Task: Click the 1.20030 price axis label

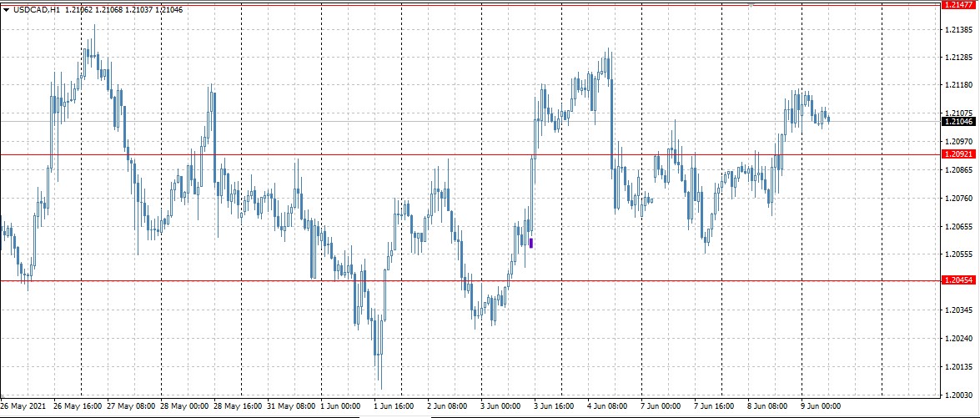Action: pos(958,395)
